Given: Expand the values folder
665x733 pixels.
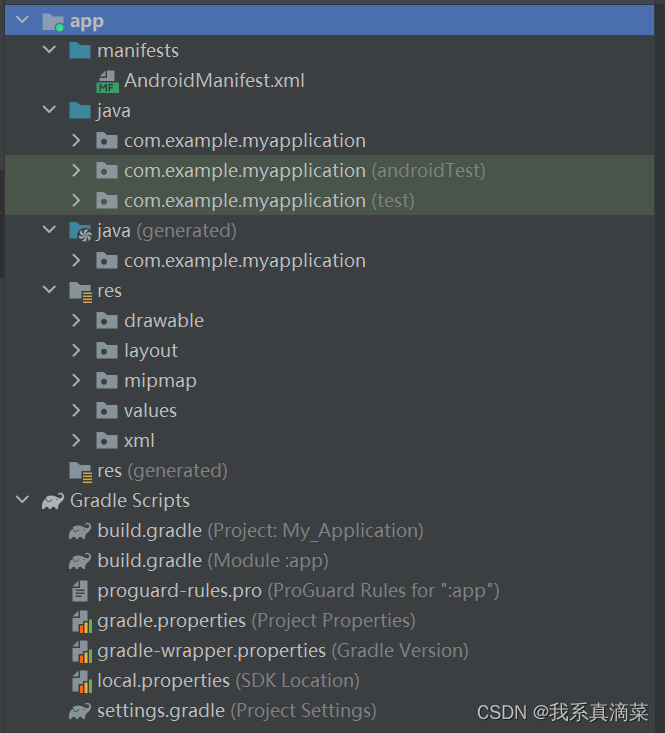Looking at the screenshot, I should (x=76, y=410).
